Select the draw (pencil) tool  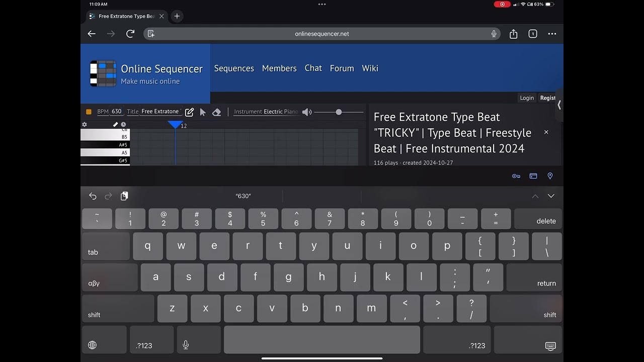pos(189,112)
